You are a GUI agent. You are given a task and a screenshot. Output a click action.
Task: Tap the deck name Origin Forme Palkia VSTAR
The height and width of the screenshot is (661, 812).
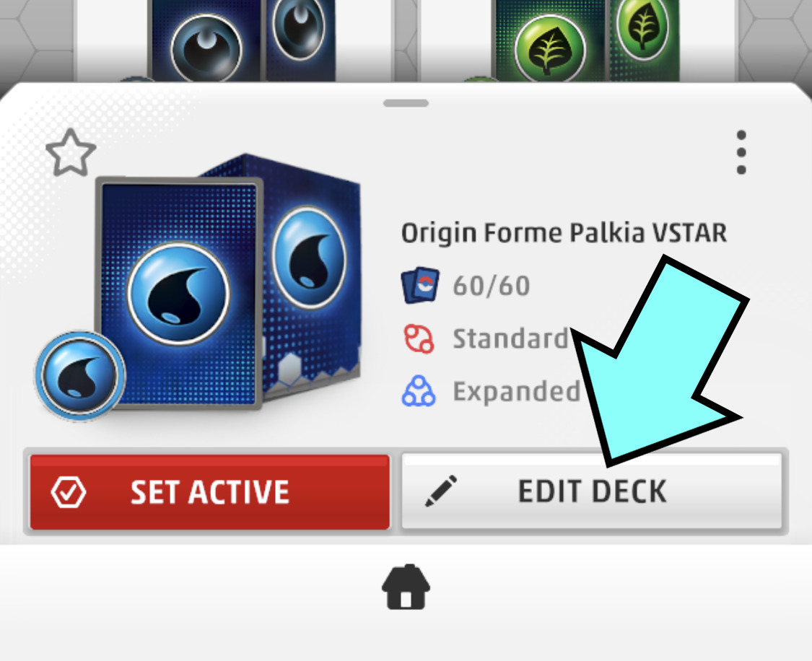coord(564,233)
